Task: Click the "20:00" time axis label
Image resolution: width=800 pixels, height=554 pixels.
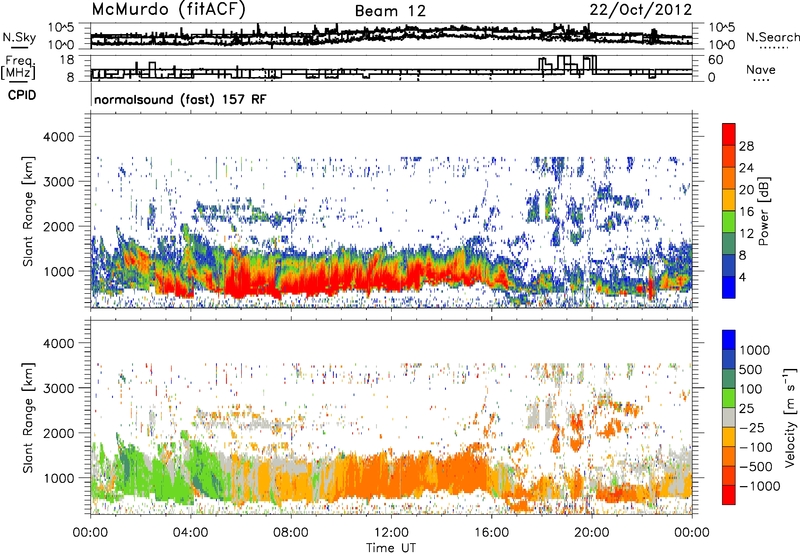Action: click(592, 533)
